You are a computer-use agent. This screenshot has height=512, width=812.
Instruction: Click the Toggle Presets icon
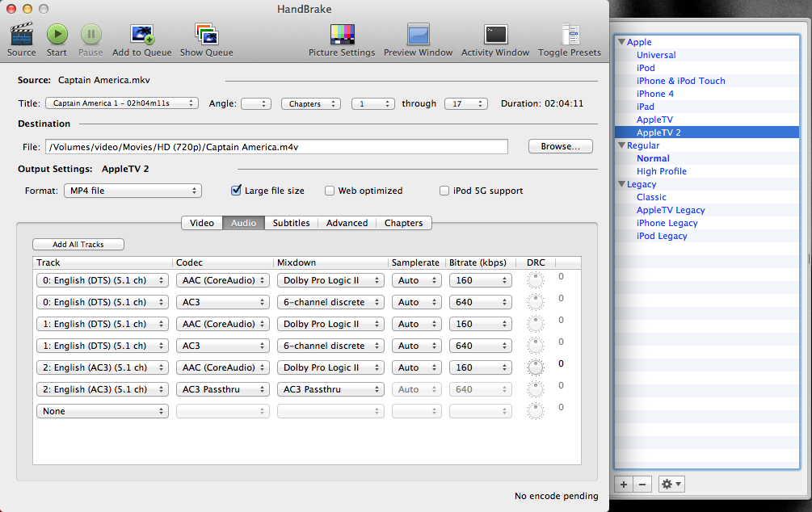coord(570,34)
